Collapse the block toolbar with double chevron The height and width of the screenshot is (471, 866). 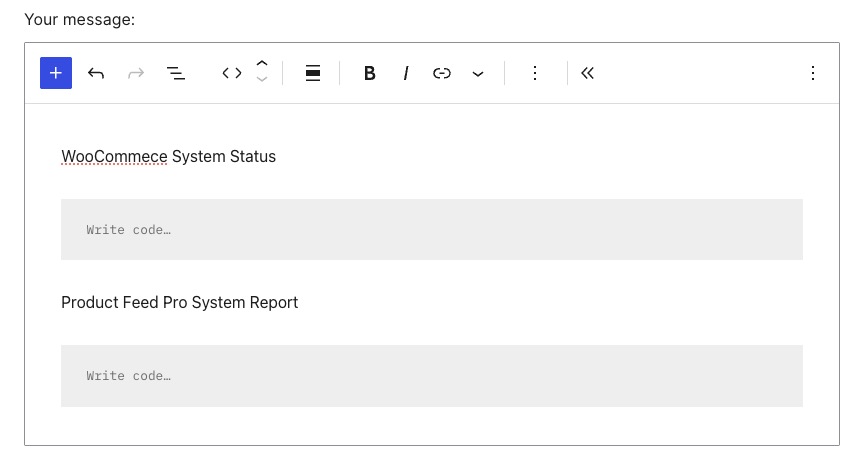[587, 73]
